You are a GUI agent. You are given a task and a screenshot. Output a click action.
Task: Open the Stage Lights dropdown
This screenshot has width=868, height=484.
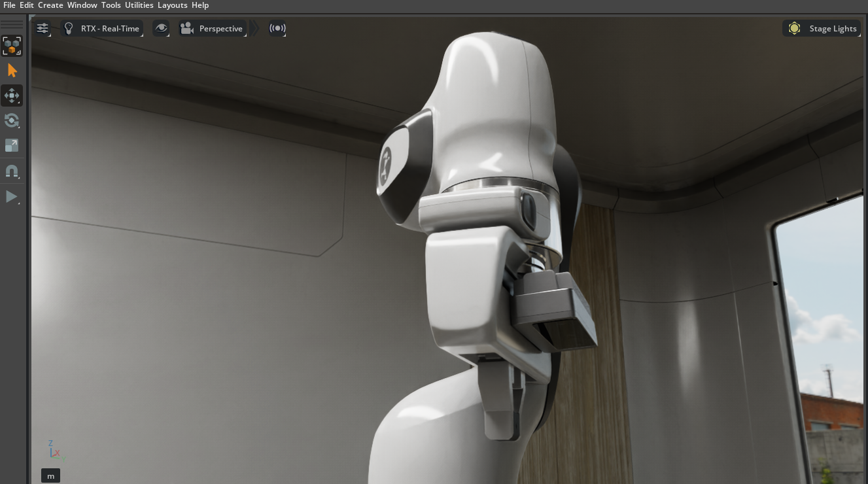[x=822, y=28]
